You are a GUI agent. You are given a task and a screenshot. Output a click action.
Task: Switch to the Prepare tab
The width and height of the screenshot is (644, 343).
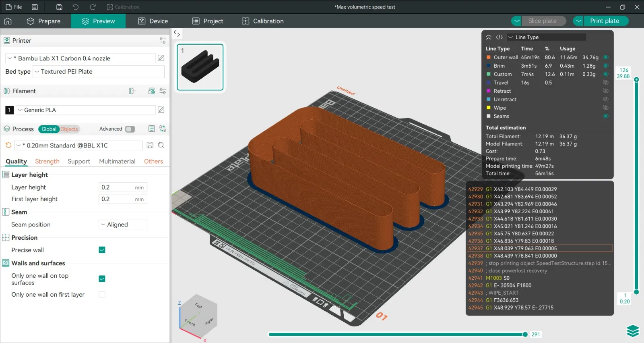pyautogui.click(x=43, y=21)
